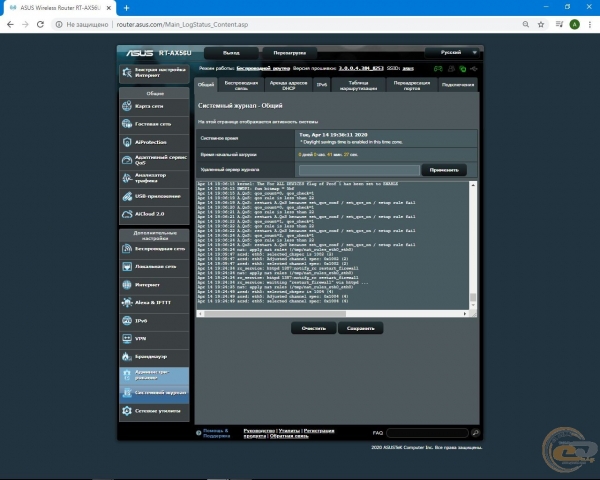The width and height of the screenshot is (600, 480).
Task: Open the Руководство (manual) footer link
Action: pos(259,431)
